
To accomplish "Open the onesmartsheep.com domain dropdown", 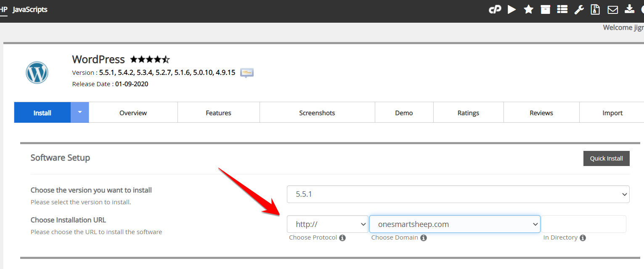I will [455, 224].
